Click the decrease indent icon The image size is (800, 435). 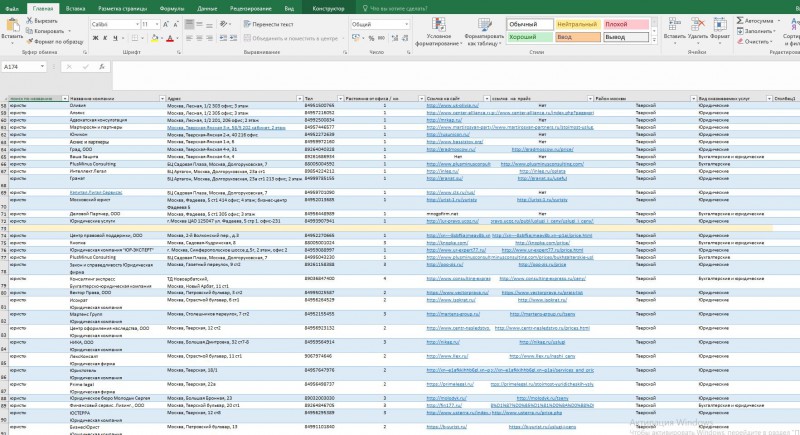coord(223,38)
